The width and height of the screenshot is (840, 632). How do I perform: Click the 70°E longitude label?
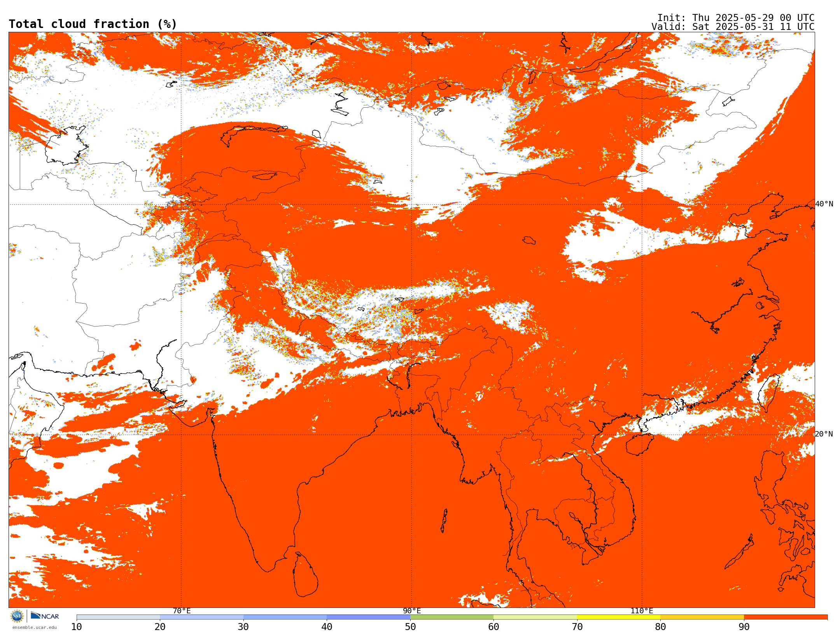click(182, 611)
